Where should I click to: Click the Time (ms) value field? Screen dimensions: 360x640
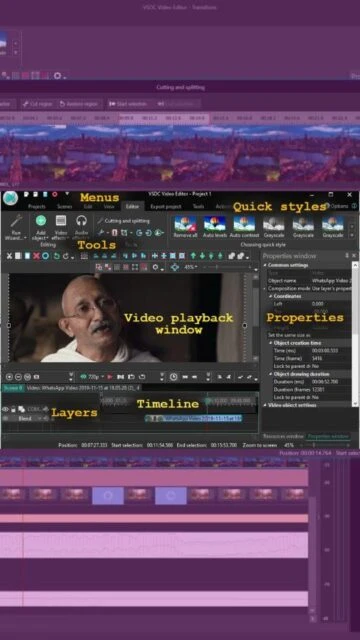tap(331, 351)
